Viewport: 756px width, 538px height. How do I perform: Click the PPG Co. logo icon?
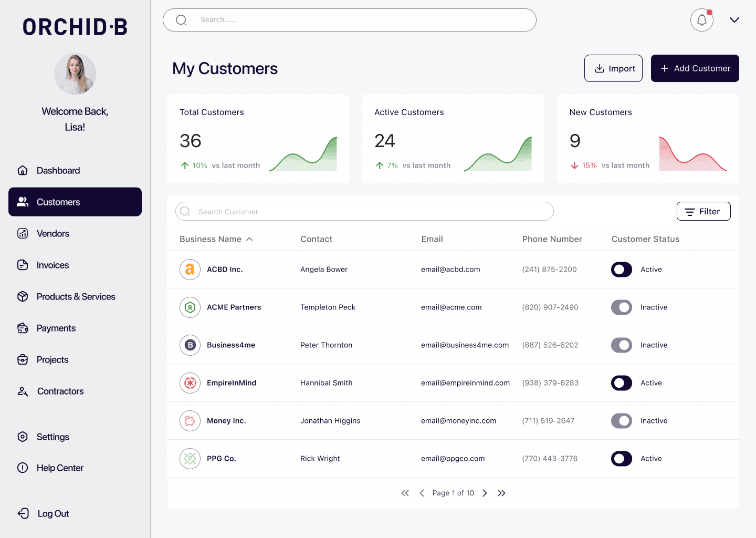[x=190, y=459]
